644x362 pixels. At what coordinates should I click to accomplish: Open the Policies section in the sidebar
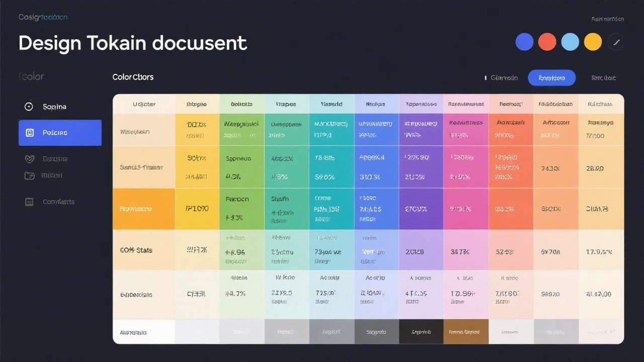click(x=60, y=132)
